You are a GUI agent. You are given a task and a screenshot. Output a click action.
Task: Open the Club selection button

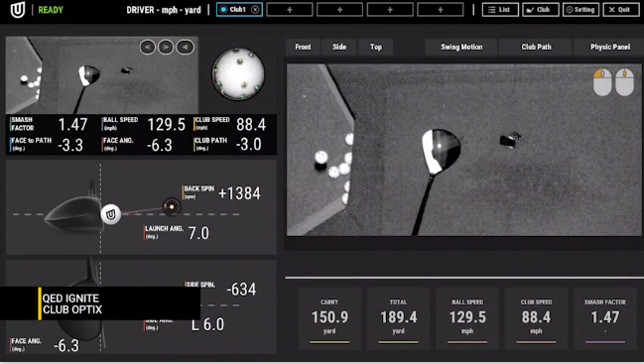coord(540,10)
